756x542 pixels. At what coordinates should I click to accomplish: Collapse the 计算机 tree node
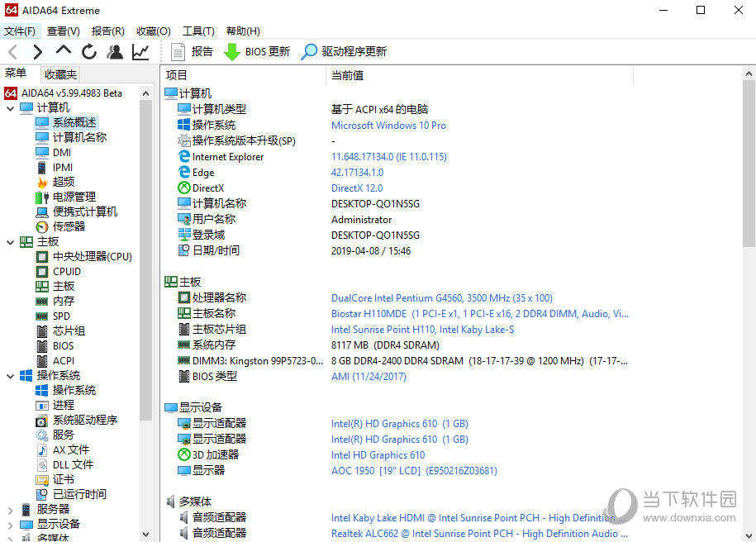click(x=10, y=108)
